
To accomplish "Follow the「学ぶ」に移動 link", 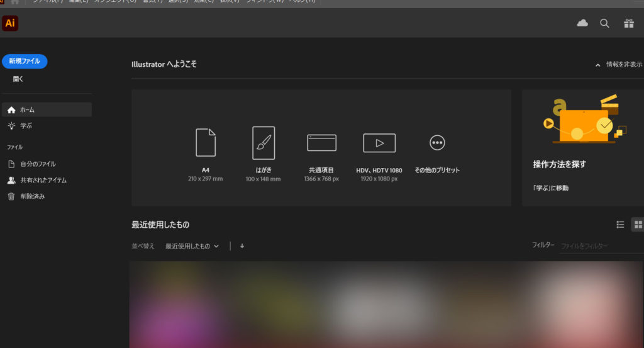I will 550,188.
